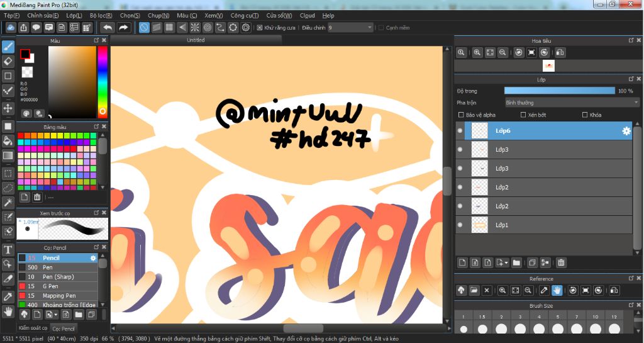Viewport: 644px width, 343px height.
Task: Select the Gradient tool
Action: [8, 155]
